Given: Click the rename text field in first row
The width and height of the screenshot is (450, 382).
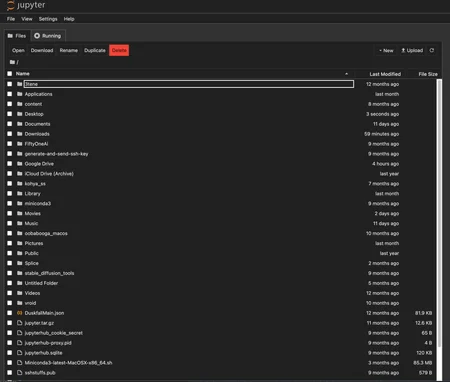Looking at the screenshot, I should point(189,84).
